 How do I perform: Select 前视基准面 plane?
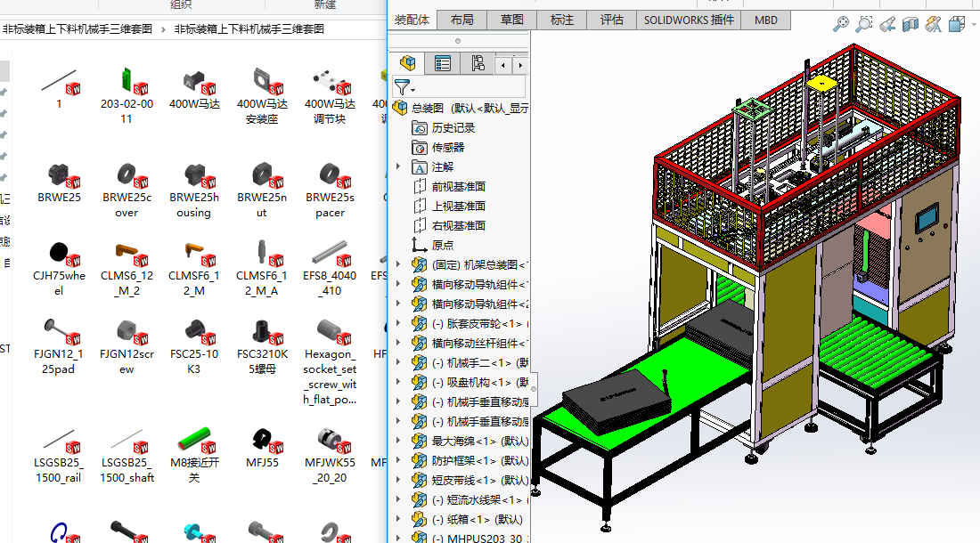coord(449,187)
